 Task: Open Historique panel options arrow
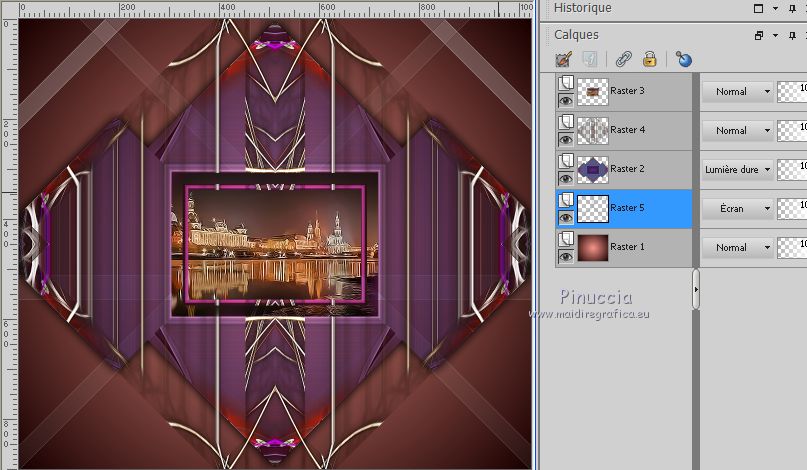click(x=775, y=8)
